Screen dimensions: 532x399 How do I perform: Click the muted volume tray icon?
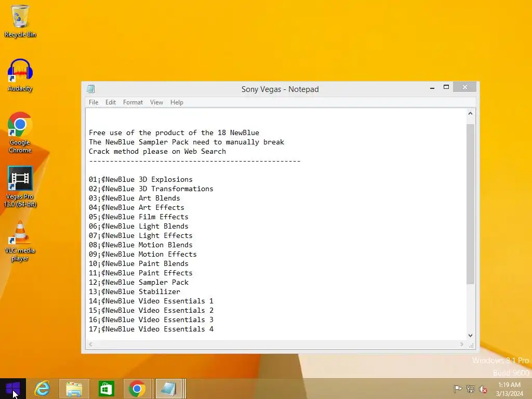coord(483,389)
